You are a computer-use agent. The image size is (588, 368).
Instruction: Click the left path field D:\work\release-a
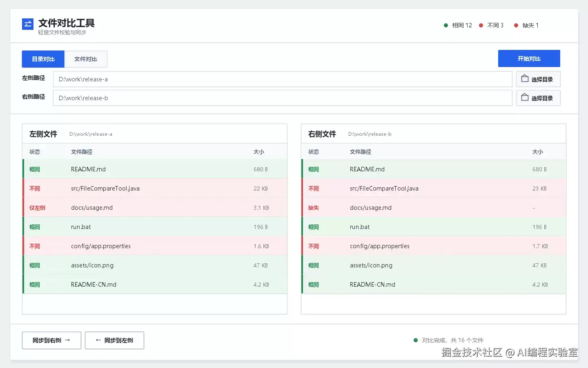(283, 79)
